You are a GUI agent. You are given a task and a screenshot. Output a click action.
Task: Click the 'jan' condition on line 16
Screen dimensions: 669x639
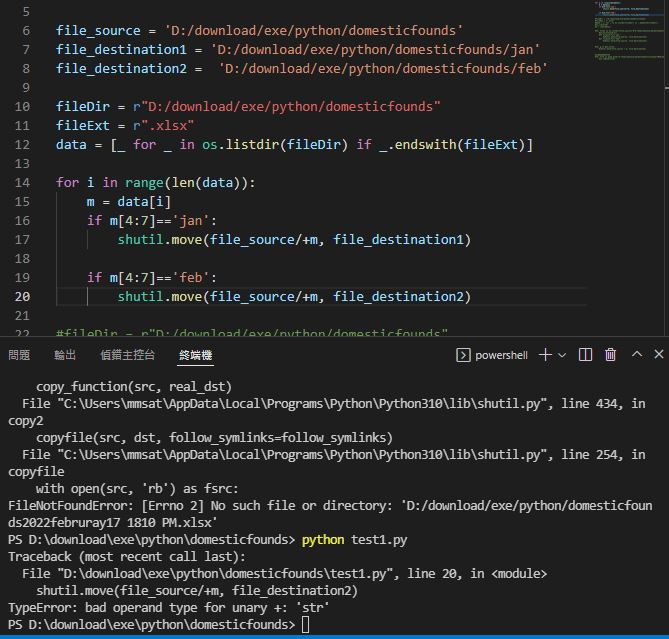pyautogui.click(x=151, y=221)
